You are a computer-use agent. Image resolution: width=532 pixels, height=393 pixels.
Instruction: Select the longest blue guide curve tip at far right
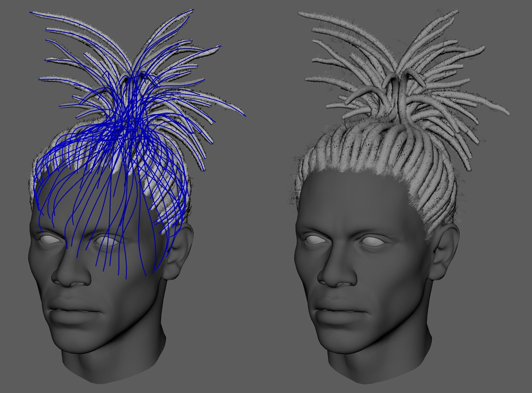(245, 115)
